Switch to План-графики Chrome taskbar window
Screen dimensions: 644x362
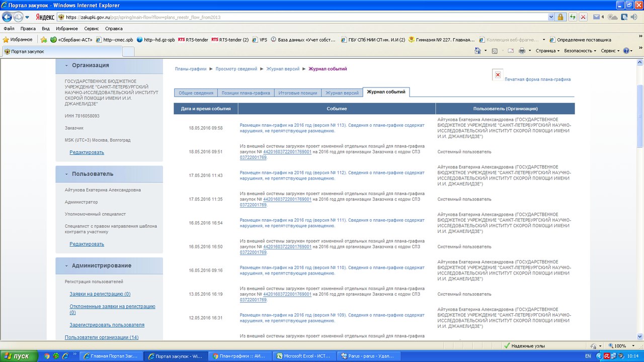(240, 356)
